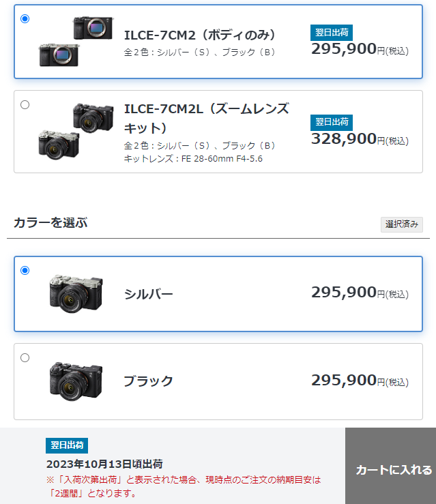Select the ILCE-7CM2L zoom lens kit radio button

click(x=25, y=105)
